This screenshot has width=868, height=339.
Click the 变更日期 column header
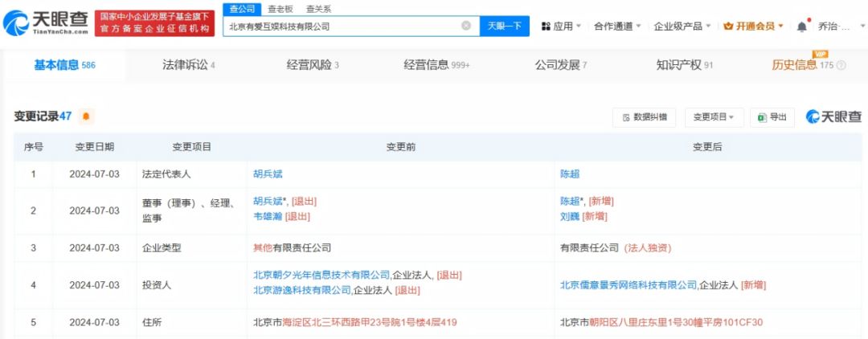(x=95, y=147)
